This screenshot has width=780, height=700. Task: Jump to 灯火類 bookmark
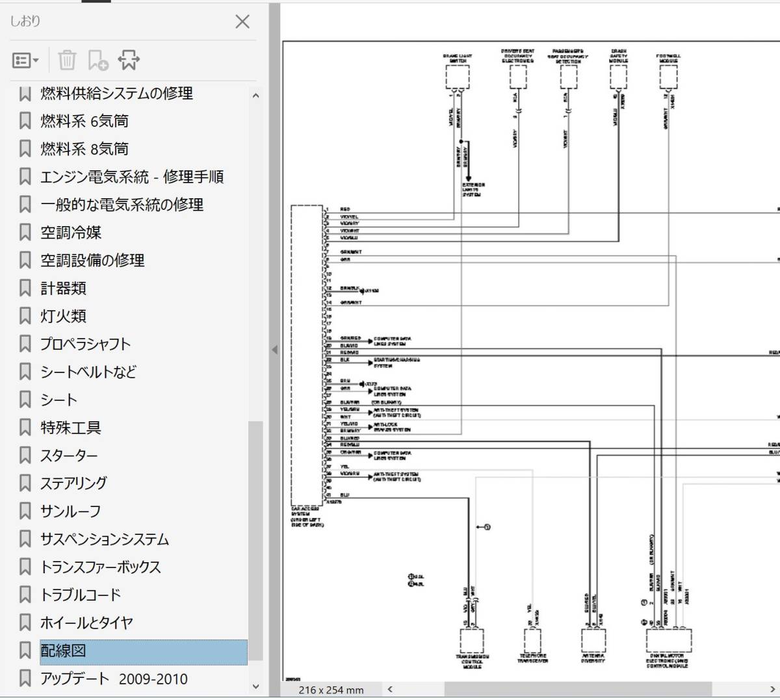tap(63, 317)
